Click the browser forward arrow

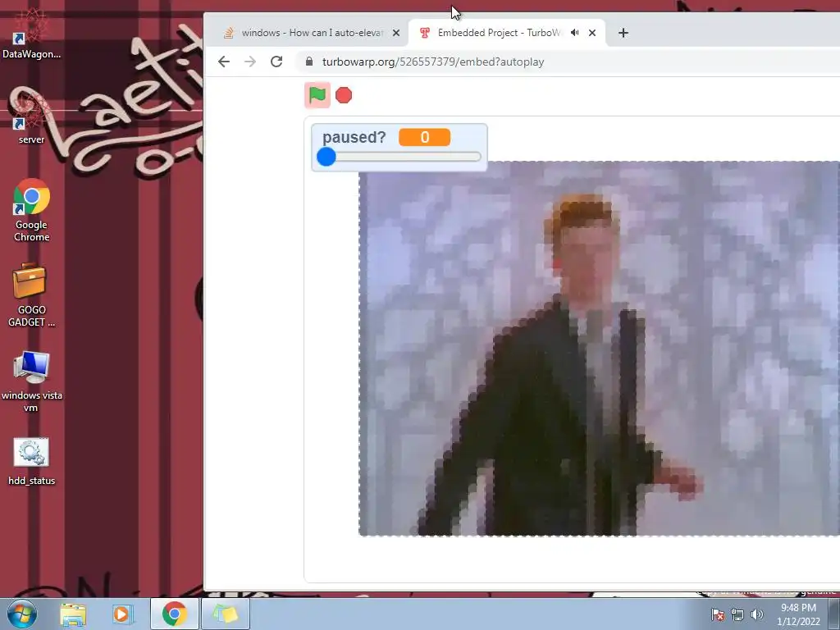[250, 62]
